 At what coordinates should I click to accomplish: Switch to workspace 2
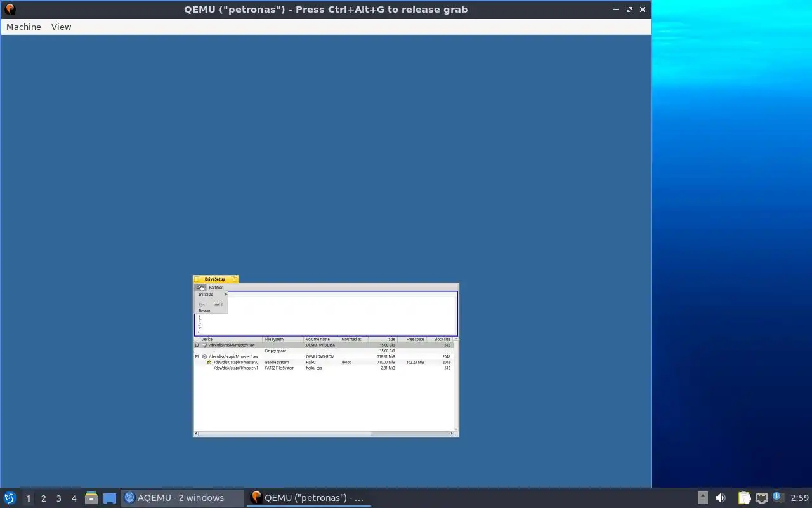click(x=43, y=498)
